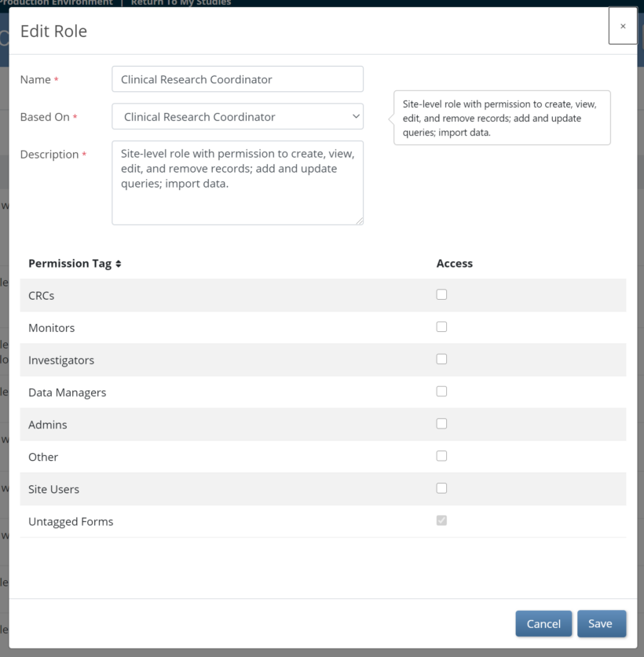Toggle Site Users access
Viewport: 644px width, 657px height.
441,487
